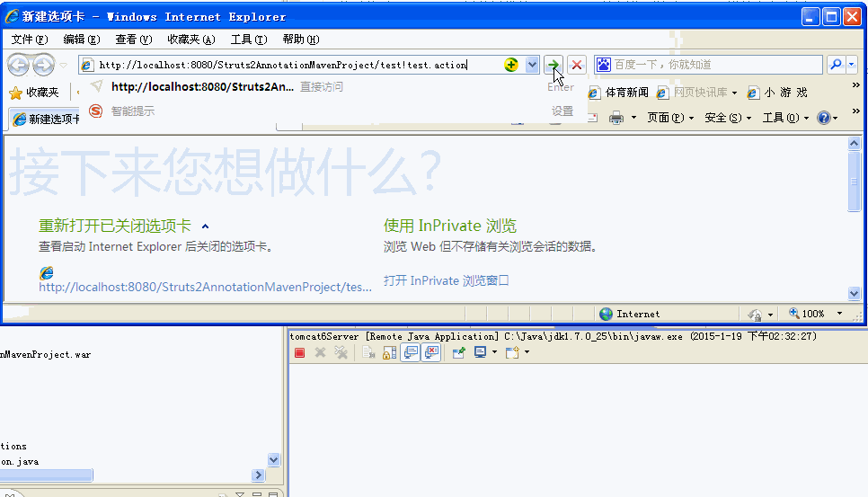This screenshot has height=497, width=868.
Task: Open the 页面(P) command menu
Action: pyautogui.click(x=670, y=118)
